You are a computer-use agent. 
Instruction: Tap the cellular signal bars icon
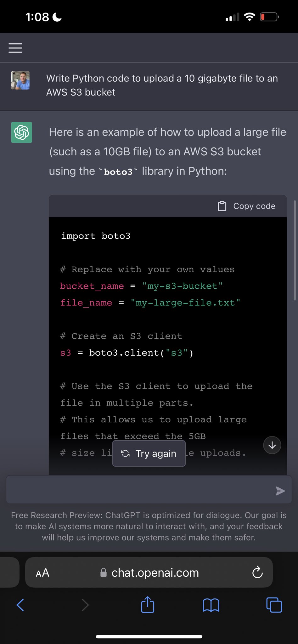(233, 17)
